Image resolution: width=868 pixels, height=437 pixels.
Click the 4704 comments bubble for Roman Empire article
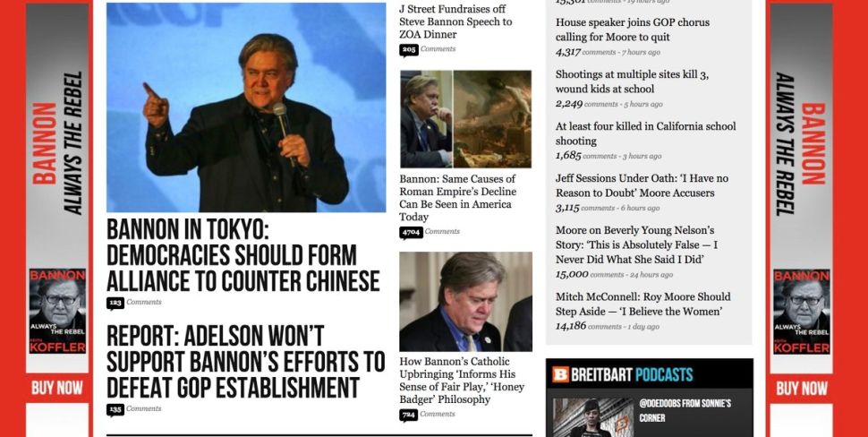[x=411, y=233]
